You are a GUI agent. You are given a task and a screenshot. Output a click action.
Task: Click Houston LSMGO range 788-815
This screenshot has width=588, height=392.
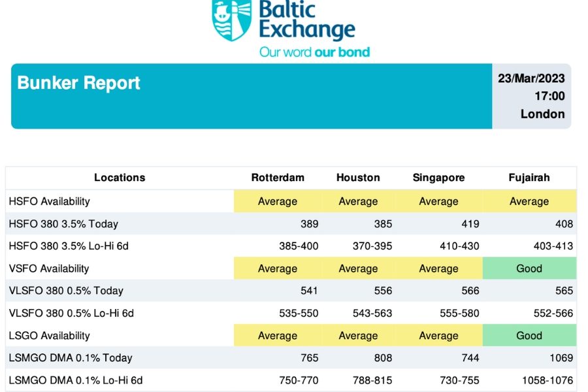(372, 380)
